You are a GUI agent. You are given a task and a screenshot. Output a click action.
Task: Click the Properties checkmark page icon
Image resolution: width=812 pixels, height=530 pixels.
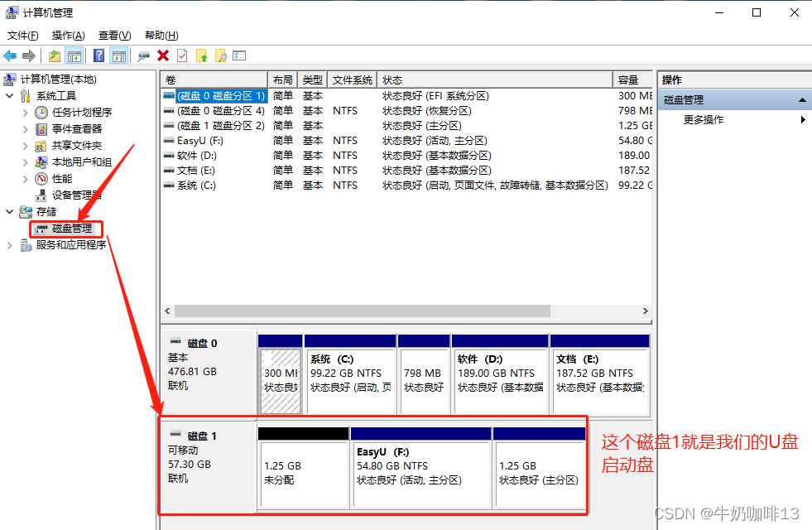click(182, 55)
